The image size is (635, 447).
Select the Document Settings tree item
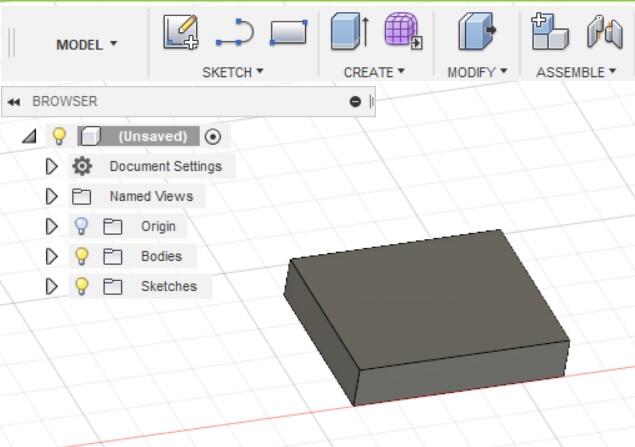166,166
